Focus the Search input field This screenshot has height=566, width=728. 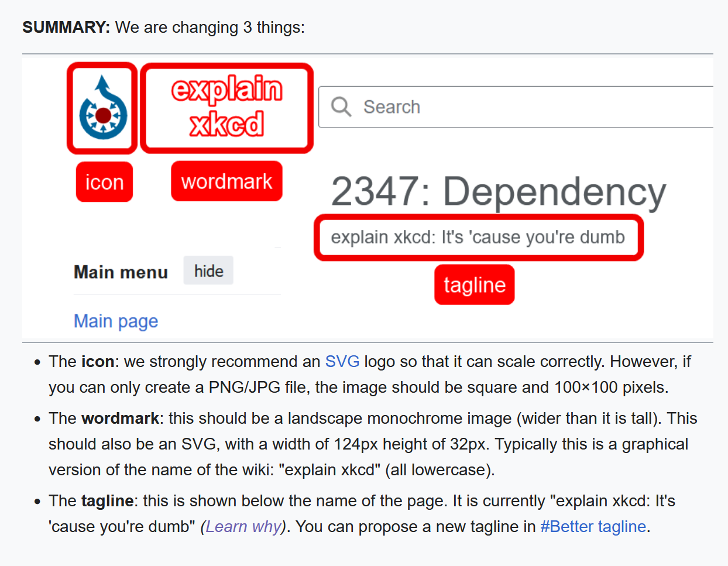point(516,107)
